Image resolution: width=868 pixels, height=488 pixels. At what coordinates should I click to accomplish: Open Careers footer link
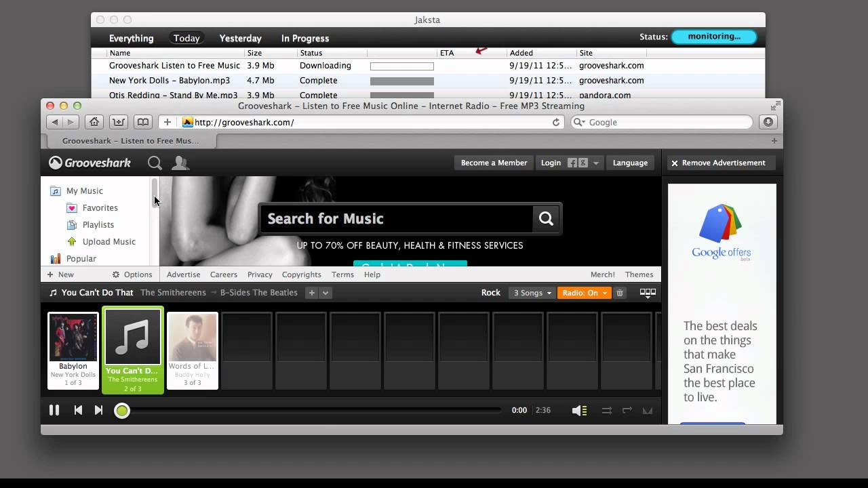(x=223, y=274)
